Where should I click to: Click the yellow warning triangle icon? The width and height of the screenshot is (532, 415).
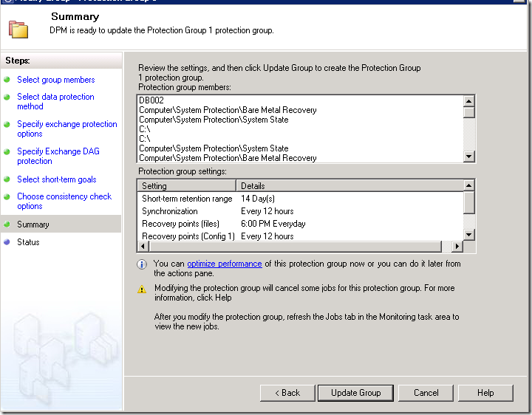(142, 289)
